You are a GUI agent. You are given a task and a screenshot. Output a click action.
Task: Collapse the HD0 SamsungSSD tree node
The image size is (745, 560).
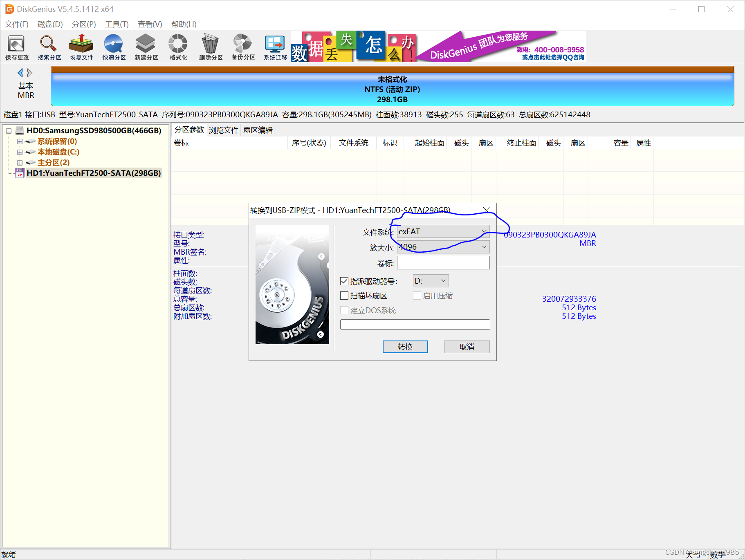click(9, 131)
